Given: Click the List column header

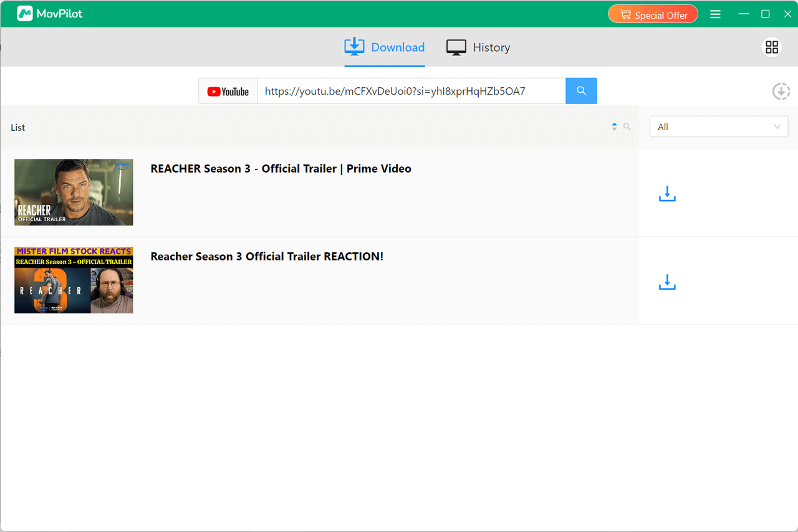Looking at the screenshot, I should point(18,127).
